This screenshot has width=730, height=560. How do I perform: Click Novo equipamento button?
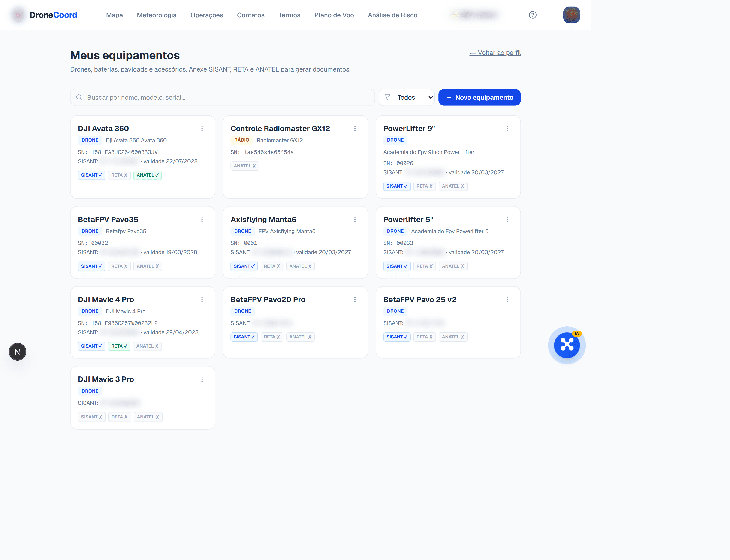[479, 97]
